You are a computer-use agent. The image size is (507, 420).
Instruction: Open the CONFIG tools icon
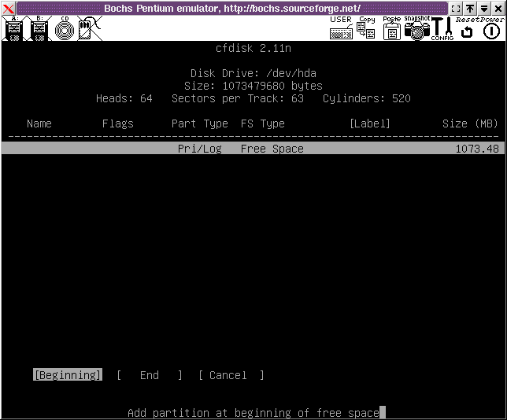tap(441, 29)
